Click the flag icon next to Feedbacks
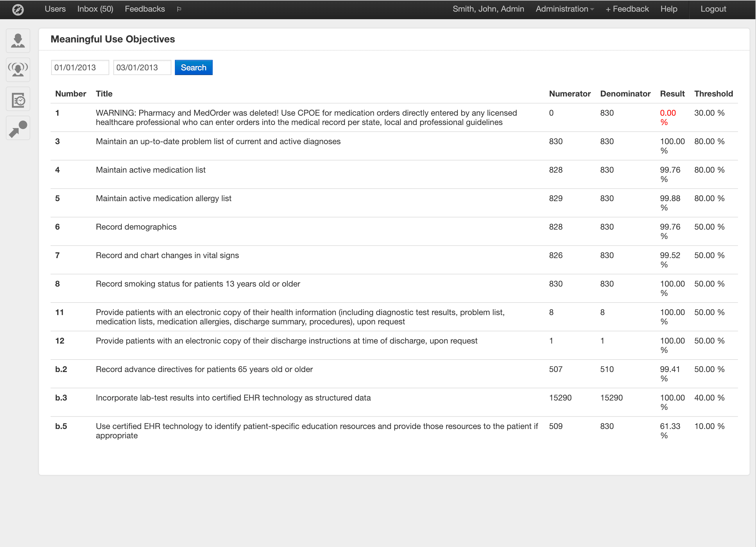The height and width of the screenshot is (547, 756). (x=179, y=9)
